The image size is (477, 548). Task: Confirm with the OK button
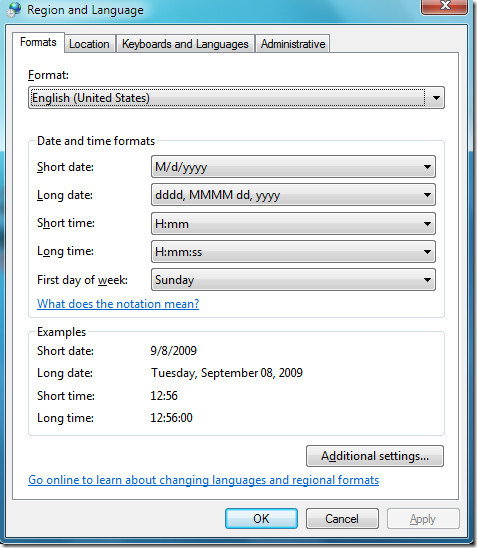(261, 519)
